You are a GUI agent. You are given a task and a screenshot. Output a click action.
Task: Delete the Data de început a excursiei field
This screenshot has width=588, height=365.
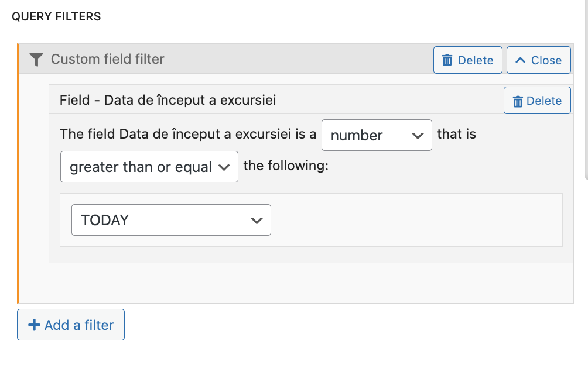click(538, 101)
